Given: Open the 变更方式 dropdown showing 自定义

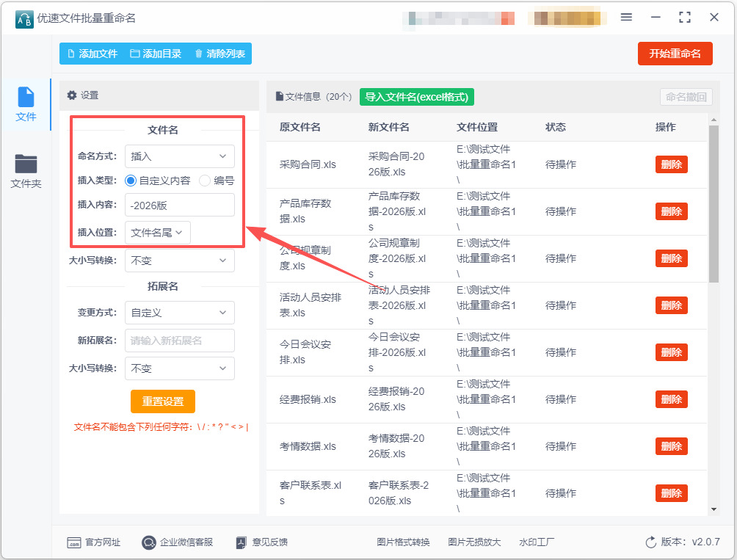Looking at the screenshot, I should [x=180, y=313].
